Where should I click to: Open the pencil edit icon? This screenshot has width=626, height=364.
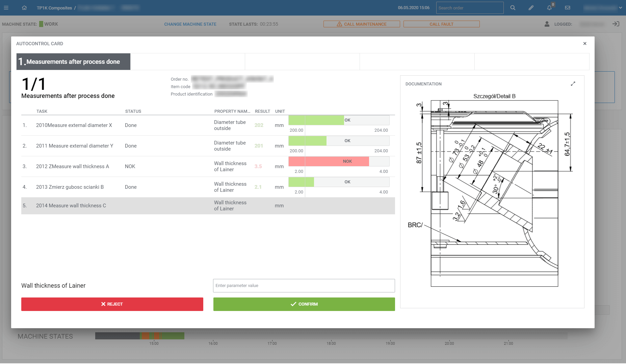coord(531,8)
